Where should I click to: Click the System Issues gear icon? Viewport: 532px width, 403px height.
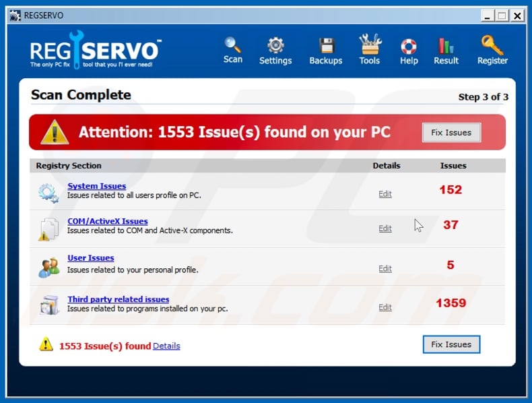pos(48,193)
